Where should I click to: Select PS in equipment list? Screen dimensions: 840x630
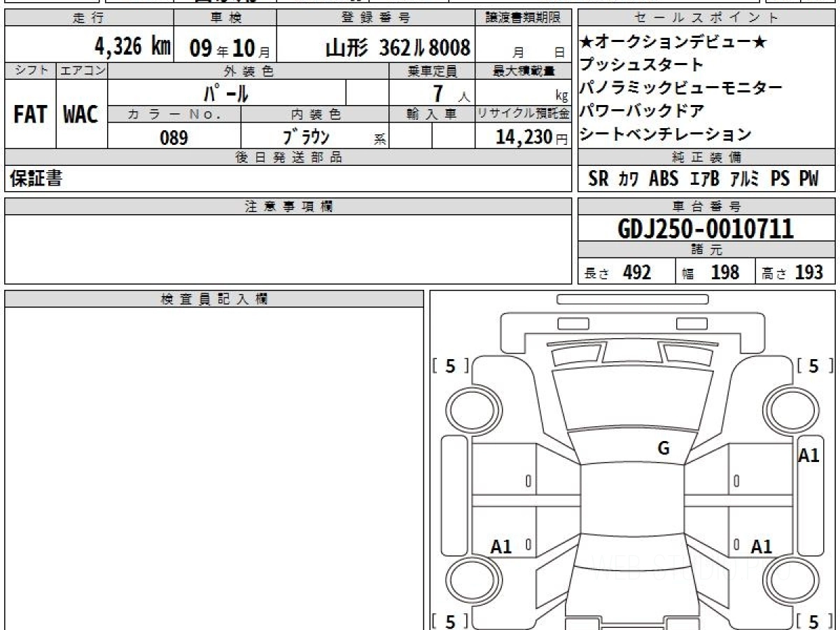click(x=780, y=179)
